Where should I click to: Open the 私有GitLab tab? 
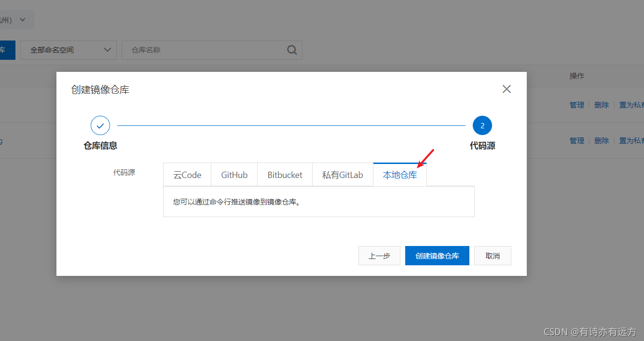point(343,175)
